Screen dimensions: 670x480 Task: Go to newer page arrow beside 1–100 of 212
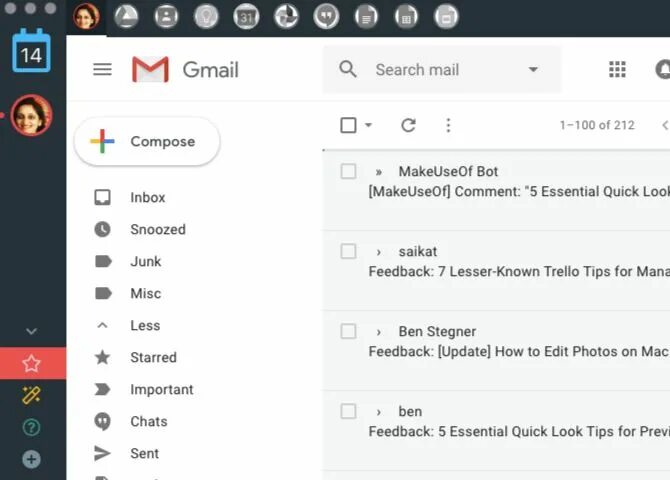click(x=665, y=125)
